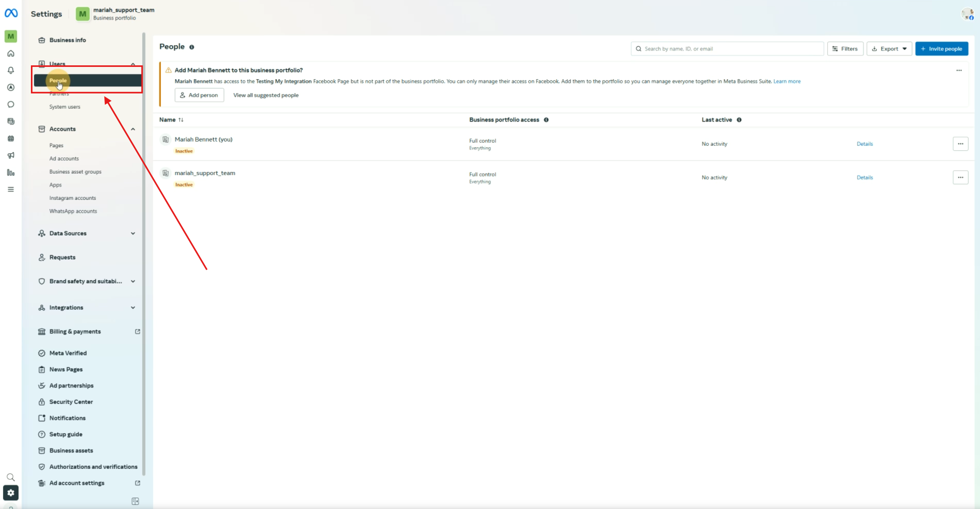Click the sidebar vertical scrollbar
The image size is (980, 509).
click(144, 254)
